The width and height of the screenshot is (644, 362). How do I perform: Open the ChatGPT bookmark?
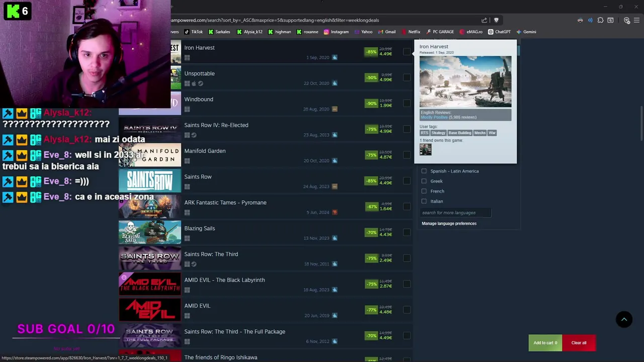(x=499, y=32)
